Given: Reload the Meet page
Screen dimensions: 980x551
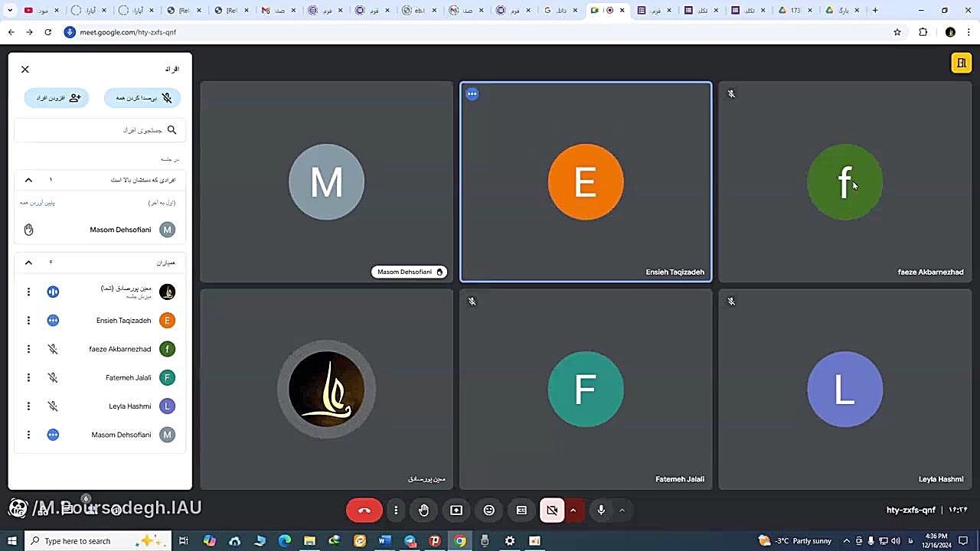Looking at the screenshot, I should 47,32.
